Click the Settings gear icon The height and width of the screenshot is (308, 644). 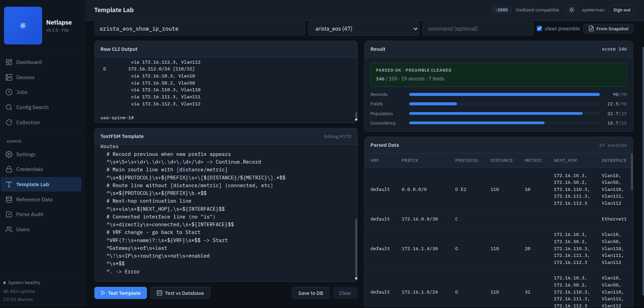(9, 155)
